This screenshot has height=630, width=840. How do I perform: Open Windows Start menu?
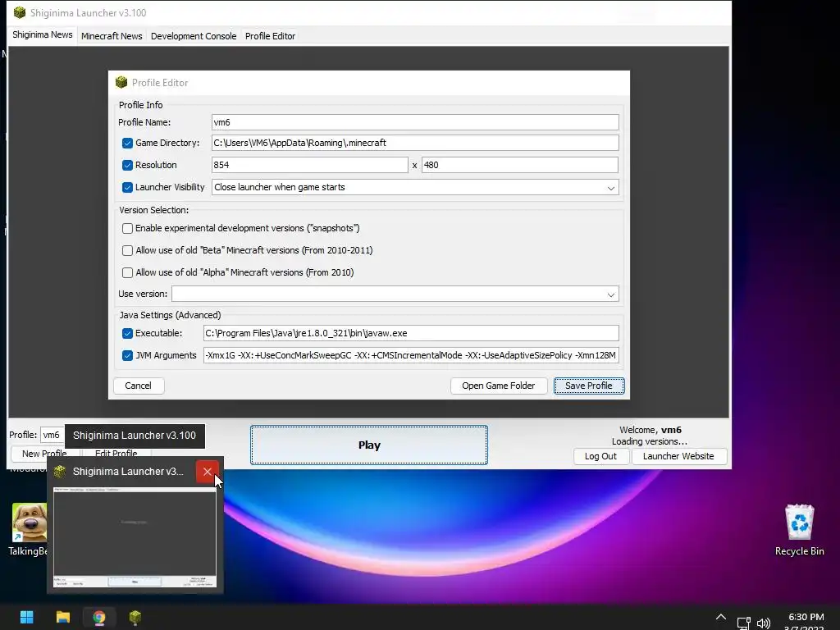27,617
